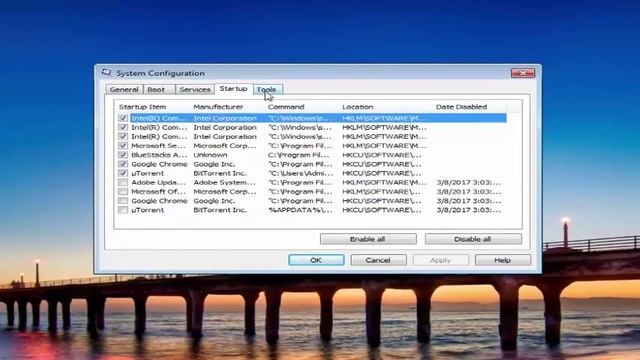This screenshot has width=640, height=360.
Task: Click the %APPDATA%\... command cell
Action: click(x=300, y=210)
